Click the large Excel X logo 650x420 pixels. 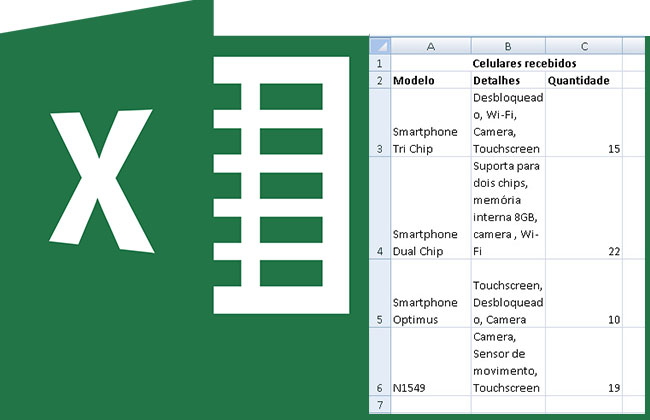coord(102,181)
